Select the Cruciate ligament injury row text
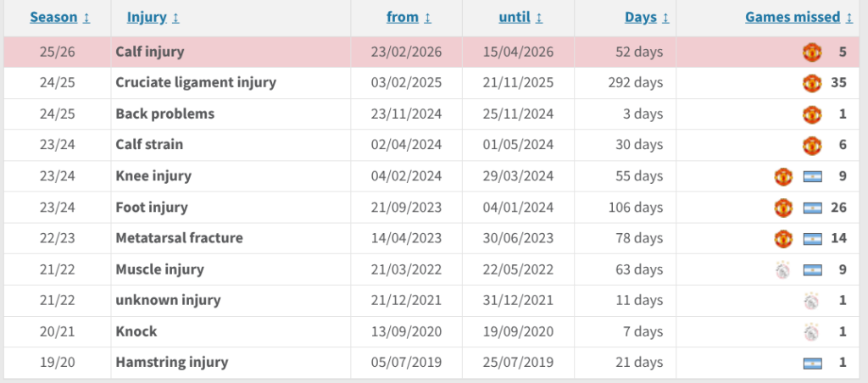The height and width of the screenshot is (383, 868). (196, 83)
